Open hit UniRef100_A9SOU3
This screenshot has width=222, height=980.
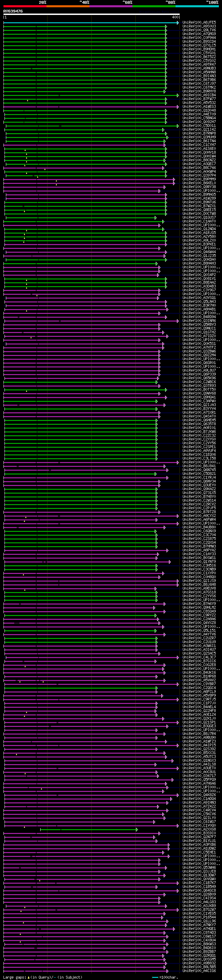click(x=199, y=27)
